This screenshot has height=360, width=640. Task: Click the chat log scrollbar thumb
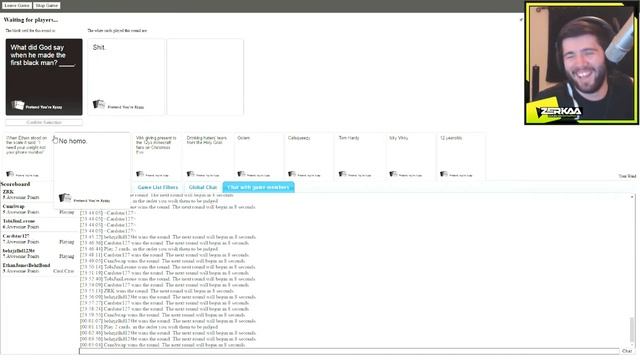pos(632,330)
